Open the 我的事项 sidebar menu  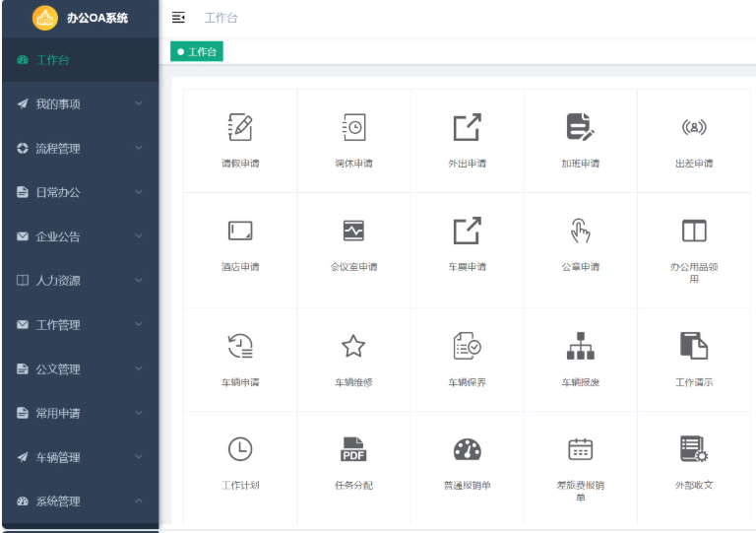tap(80, 103)
